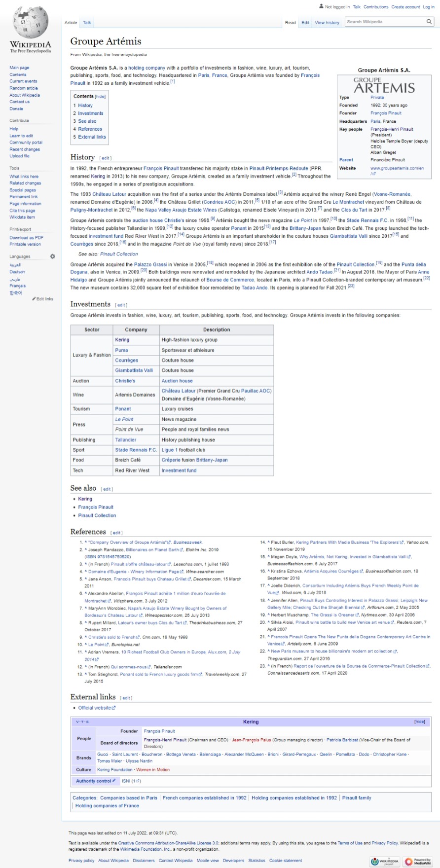Open Recent changes sidebar link
Viewport: 440px width, 868px height.
[x=25, y=149]
